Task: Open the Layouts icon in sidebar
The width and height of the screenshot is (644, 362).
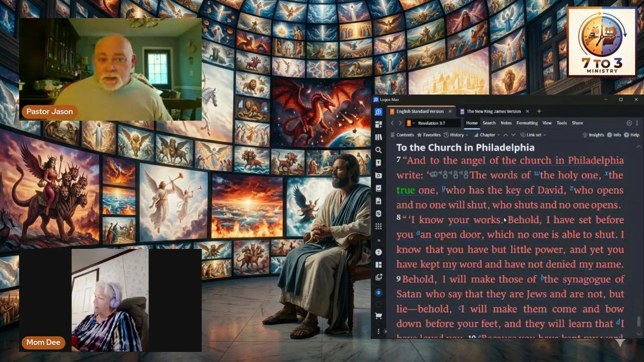Action: (x=378, y=264)
